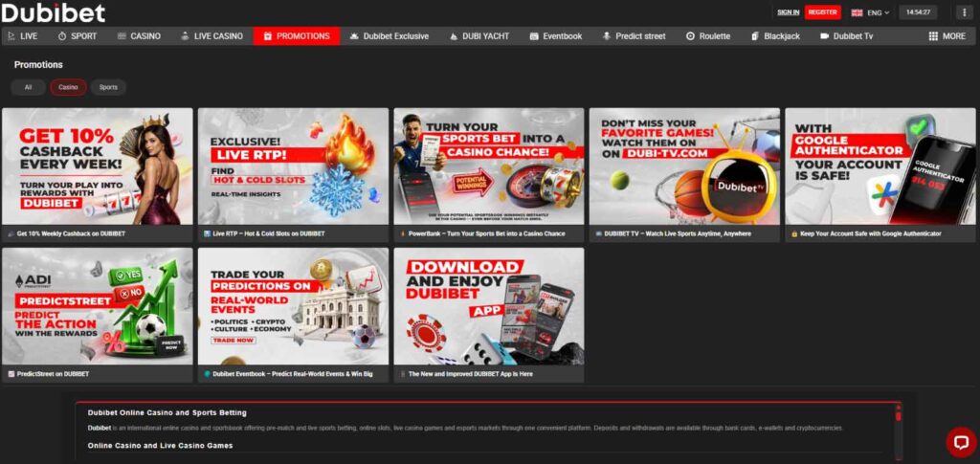Click the Blackjack cards icon
980x464 pixels.
[755, 36]
